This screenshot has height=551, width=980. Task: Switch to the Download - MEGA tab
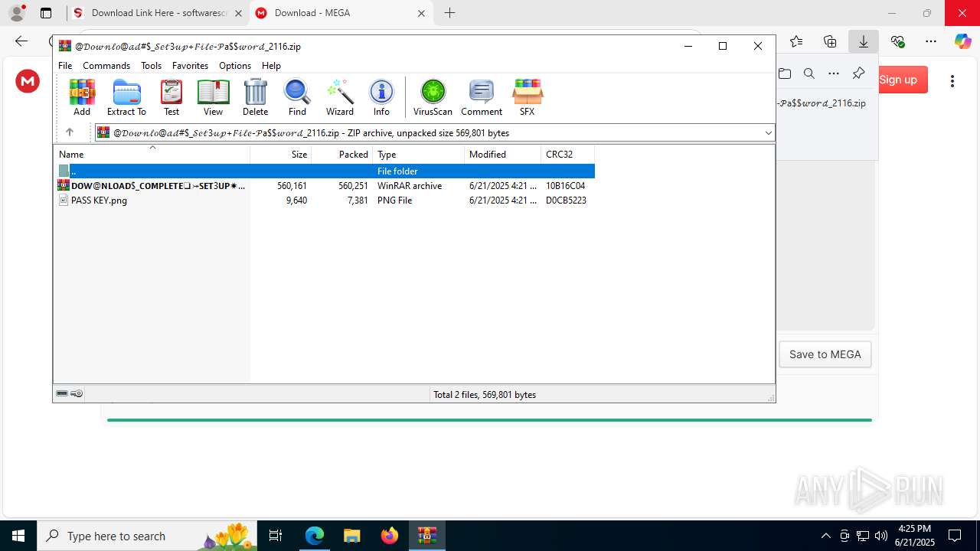pyautogui.click(x=340, y=13)
